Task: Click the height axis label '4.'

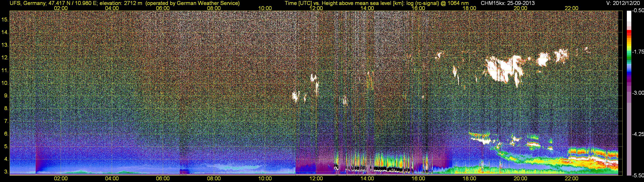Action: pyautogui.click(x=6, y=159)
